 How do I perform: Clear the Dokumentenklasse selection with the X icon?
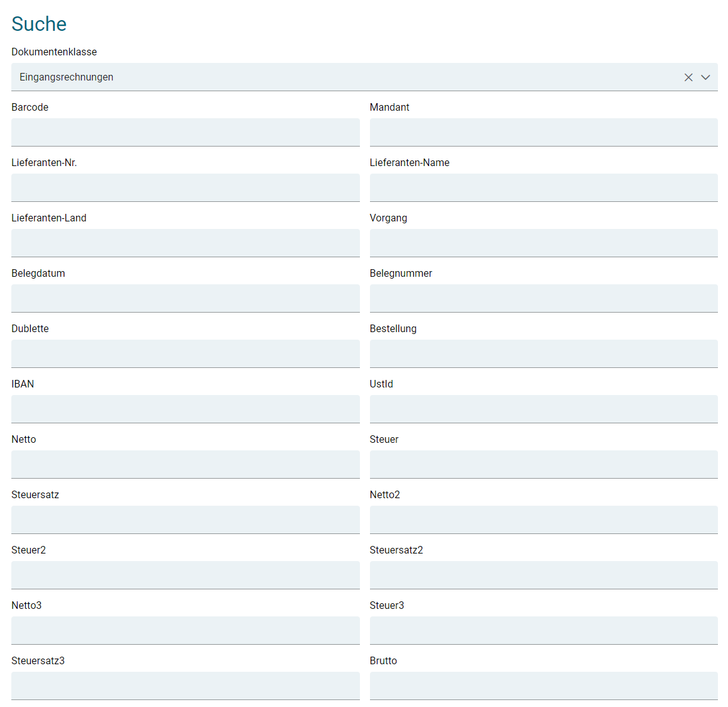pos(688,77)
